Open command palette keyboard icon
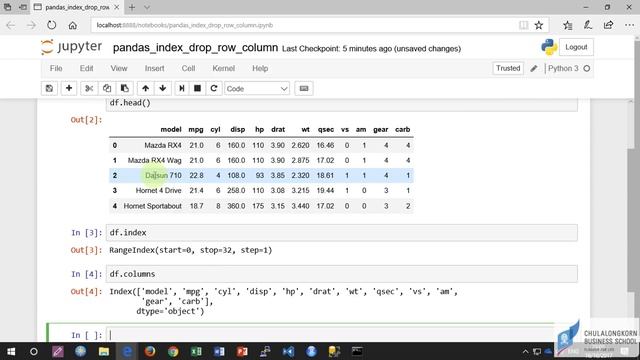This screenshot has height=360, width=640. tap(304, 89)
